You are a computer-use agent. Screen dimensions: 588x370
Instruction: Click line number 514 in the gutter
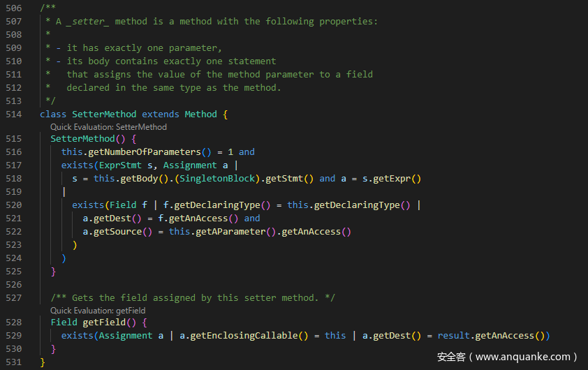point(13,114)
